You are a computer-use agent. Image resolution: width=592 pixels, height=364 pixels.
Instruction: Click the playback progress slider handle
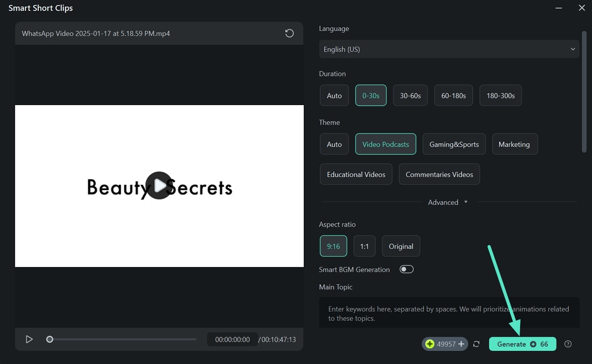tap(50, 339)
